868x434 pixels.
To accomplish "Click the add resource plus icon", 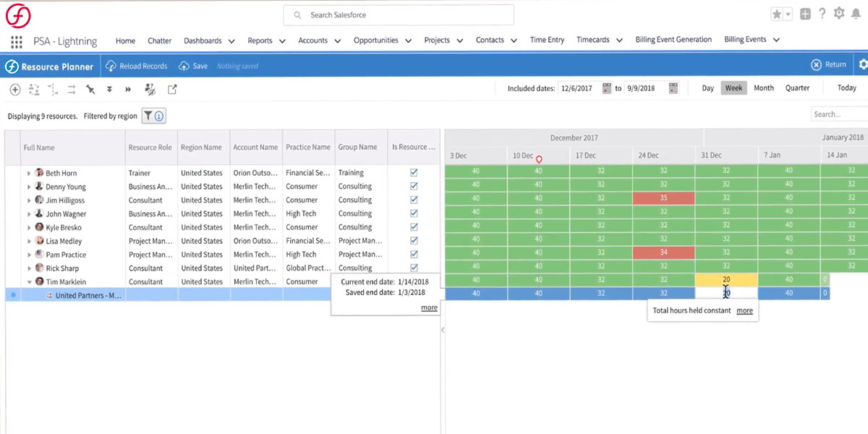I will tap(14, 90).
